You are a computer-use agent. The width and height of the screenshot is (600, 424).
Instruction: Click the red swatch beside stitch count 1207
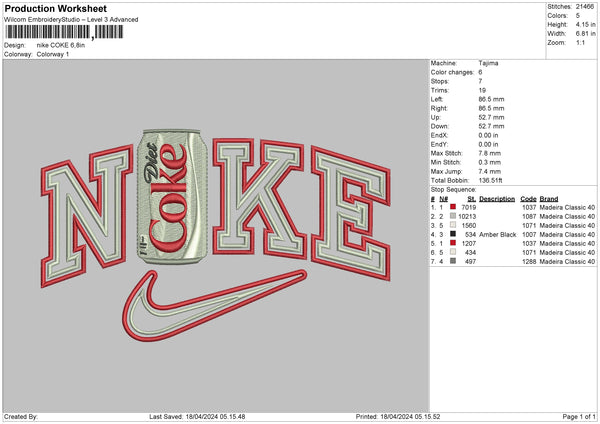pos(453,243)
